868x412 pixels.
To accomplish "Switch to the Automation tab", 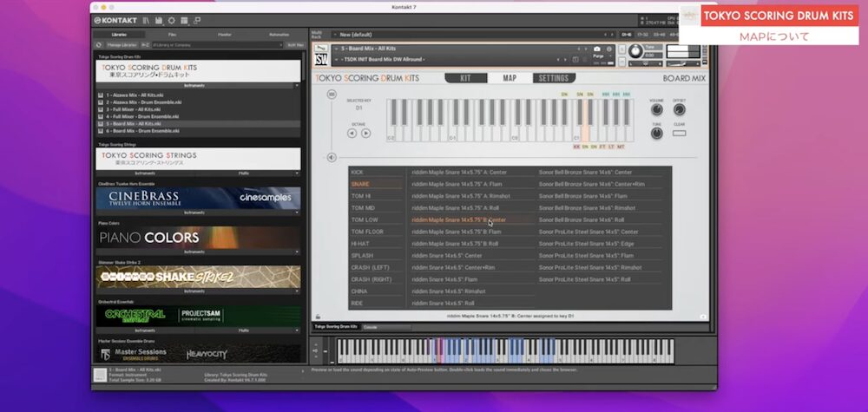I will pos(279,35).
